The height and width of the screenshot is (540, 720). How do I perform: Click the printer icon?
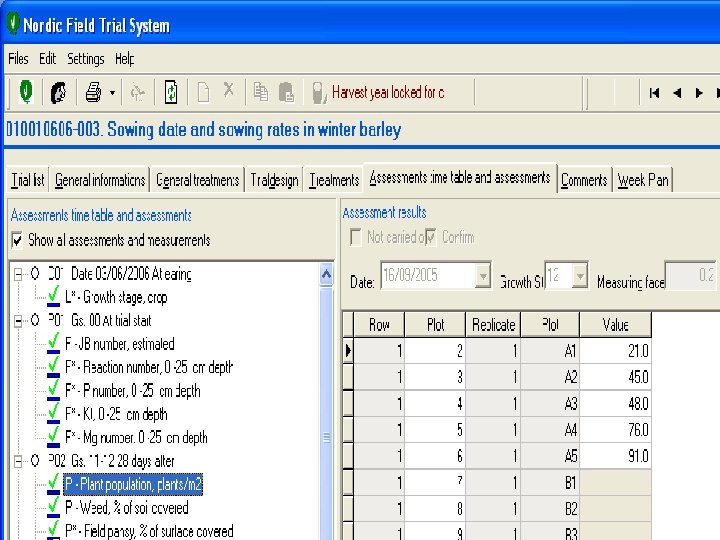93,92
